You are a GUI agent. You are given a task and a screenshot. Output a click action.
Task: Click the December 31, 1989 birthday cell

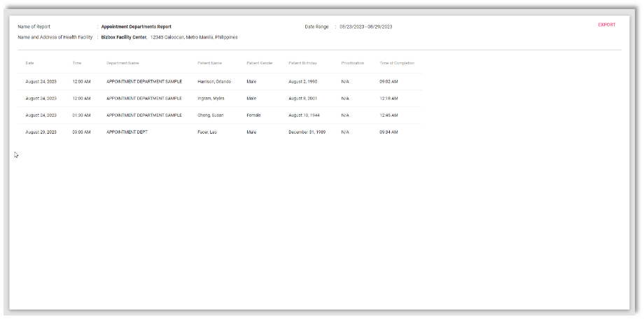307,132
